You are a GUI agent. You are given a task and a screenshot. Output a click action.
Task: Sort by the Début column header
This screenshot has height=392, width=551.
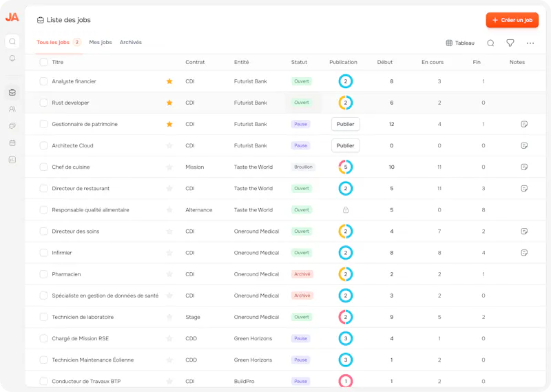385,62
